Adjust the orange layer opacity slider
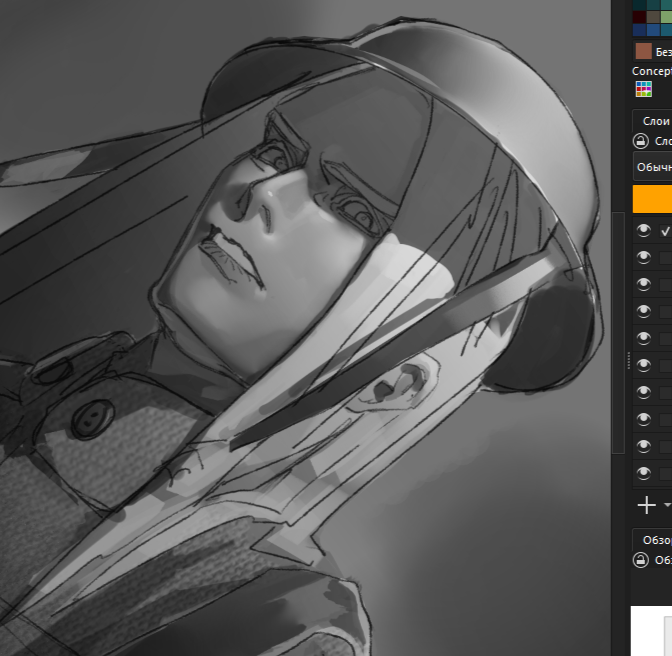672x656 pixels. [x=652, y=199]
